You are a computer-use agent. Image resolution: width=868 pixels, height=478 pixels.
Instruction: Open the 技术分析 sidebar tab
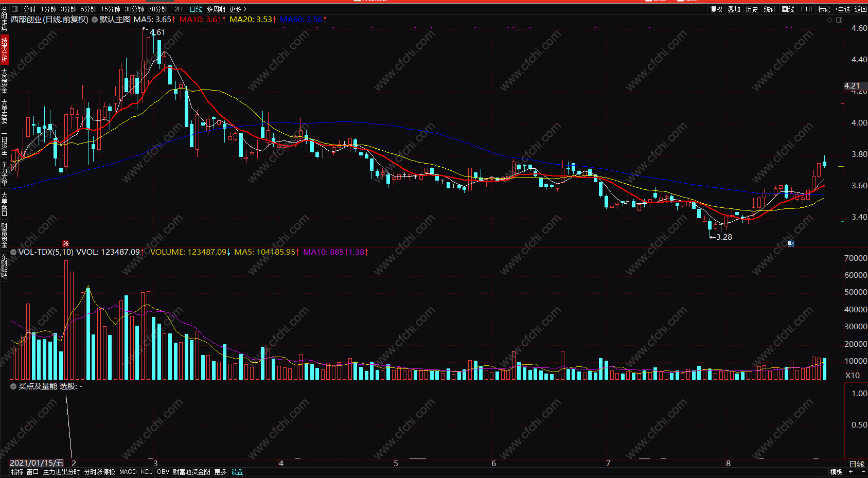4,50
